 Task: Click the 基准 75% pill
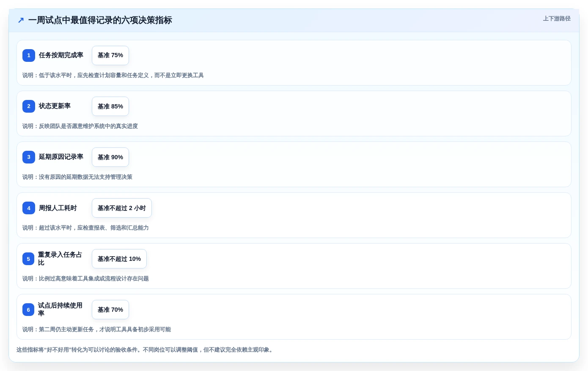pyautogui.click(x=110, y=55)
